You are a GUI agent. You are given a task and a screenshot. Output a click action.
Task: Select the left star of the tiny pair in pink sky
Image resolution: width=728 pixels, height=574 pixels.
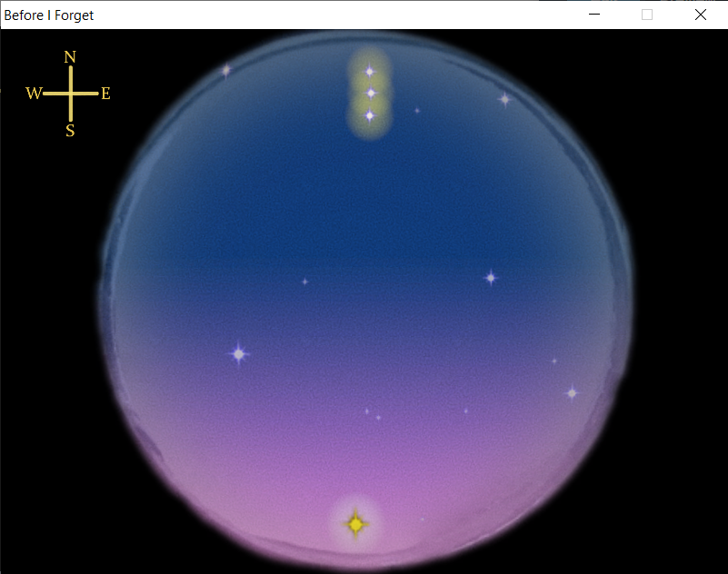[x=367, y=411]
